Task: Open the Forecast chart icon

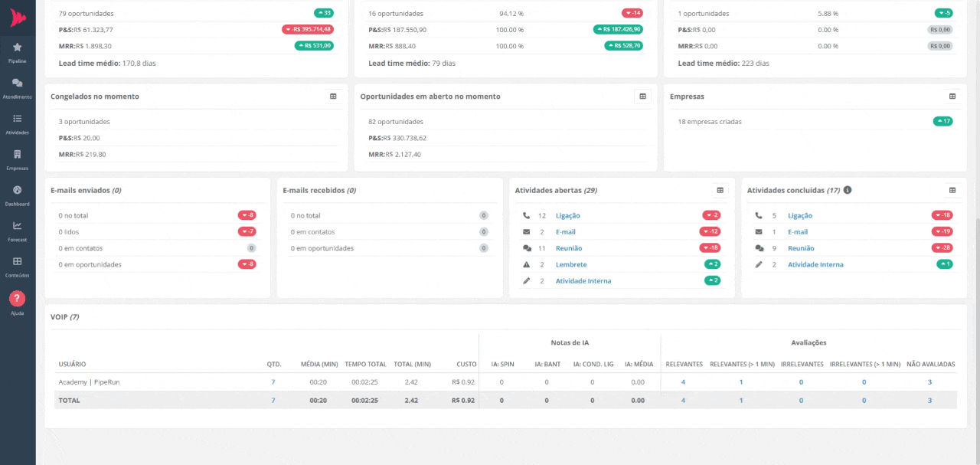Action: click(x=18, y=226)
